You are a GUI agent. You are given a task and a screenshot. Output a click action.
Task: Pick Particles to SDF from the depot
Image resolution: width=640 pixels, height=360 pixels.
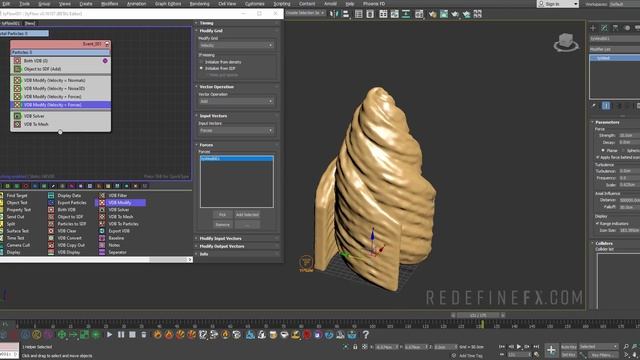tap(67, 224)
